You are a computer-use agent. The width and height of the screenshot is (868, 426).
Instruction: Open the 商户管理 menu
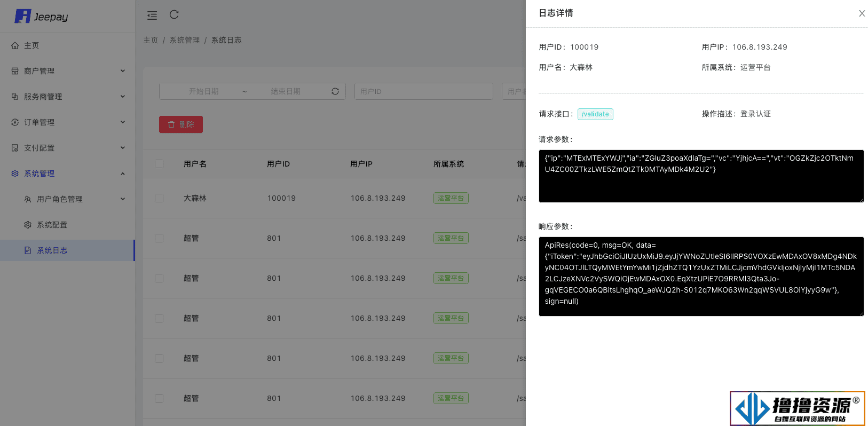67,71
